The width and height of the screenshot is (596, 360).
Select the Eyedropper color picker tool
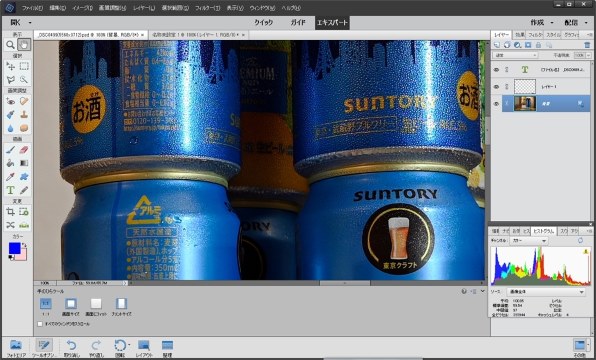[10, 176]
